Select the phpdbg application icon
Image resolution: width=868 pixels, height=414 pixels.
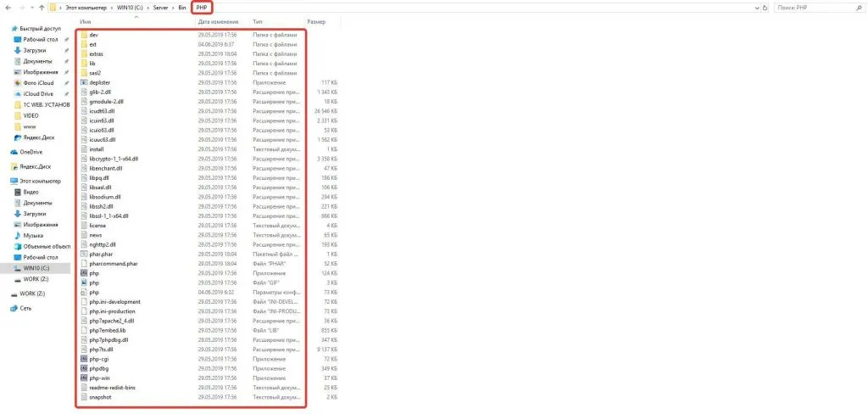82,368
